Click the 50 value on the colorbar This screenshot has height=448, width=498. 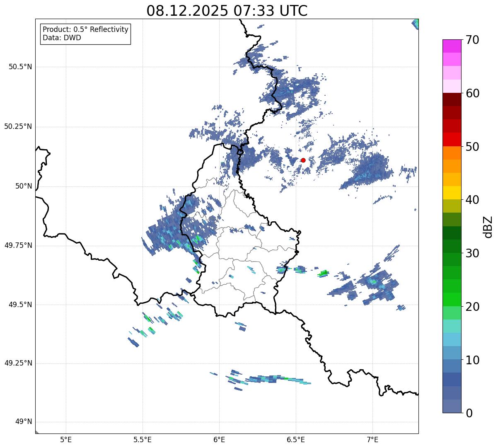472,147
